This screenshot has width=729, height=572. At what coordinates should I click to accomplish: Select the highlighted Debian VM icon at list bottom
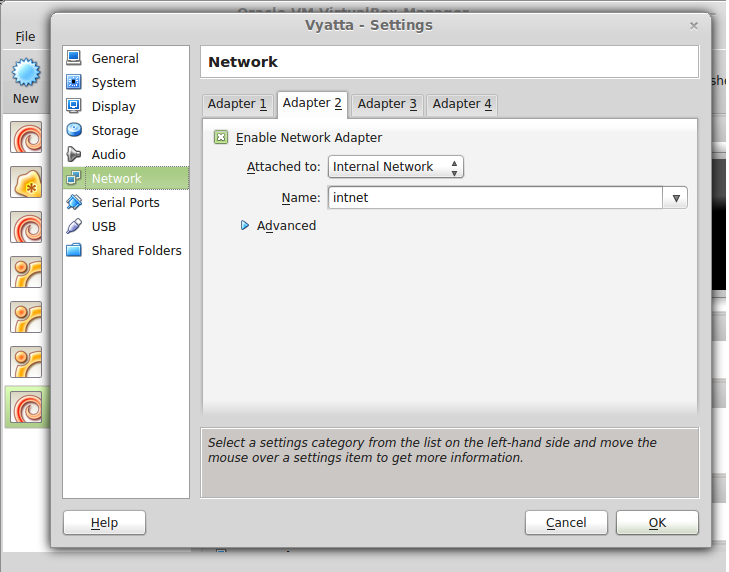click(26, 407)
